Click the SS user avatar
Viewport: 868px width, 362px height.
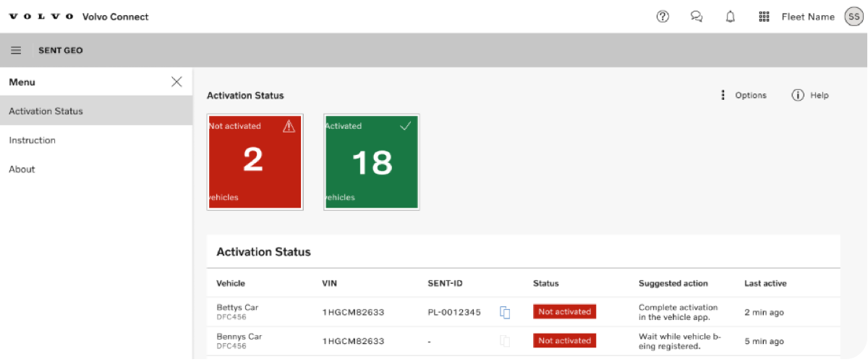coord(853,17)
